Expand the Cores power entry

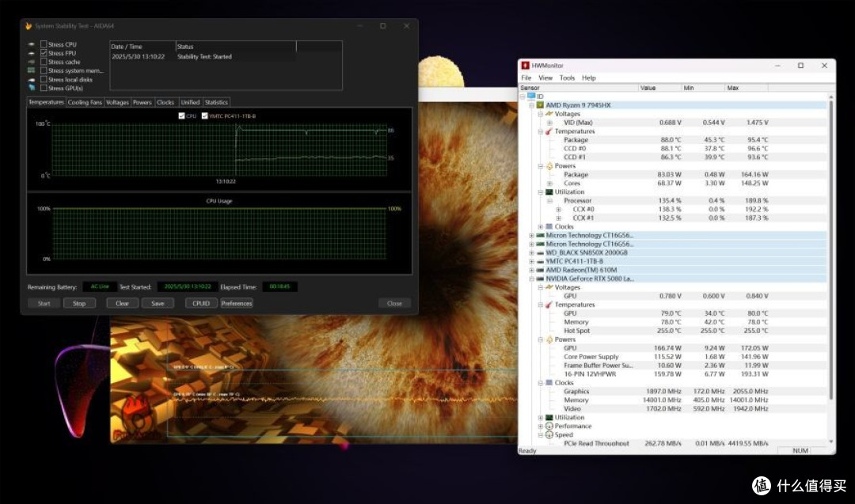tap(549, 184)
